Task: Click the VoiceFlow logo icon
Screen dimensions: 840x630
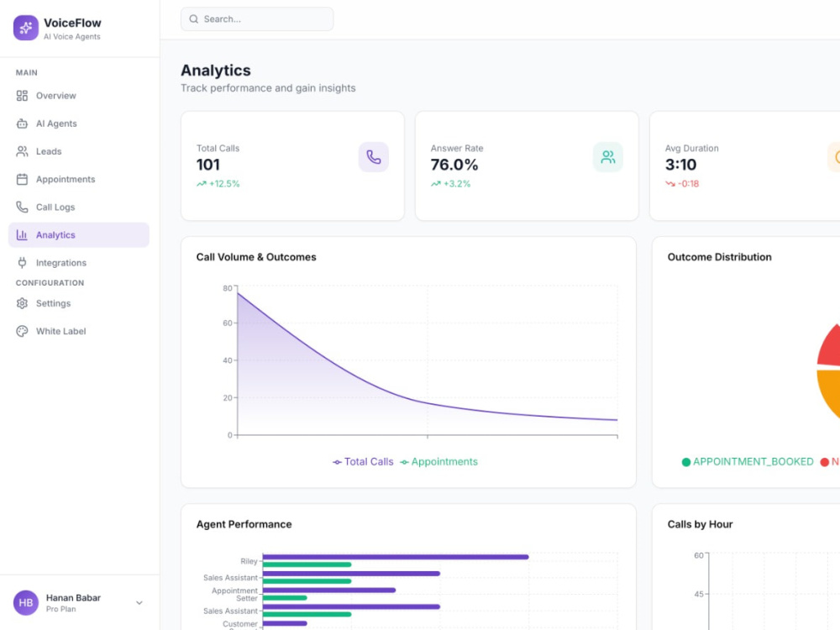Action: click(26, 28)
